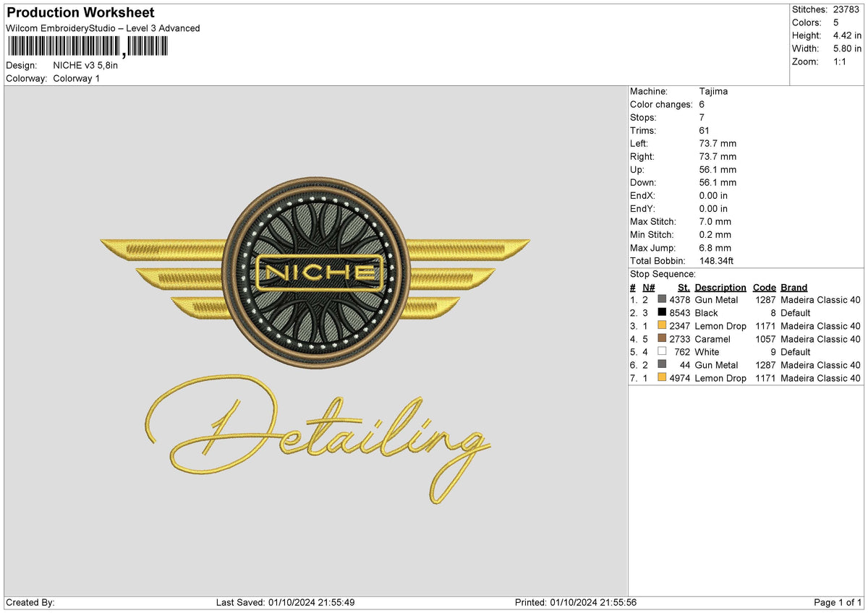Click the 'Page 1 of 1' footer text
Image resolution: width=868 pixels, height=613 pixels.
(x=838, y=602)
